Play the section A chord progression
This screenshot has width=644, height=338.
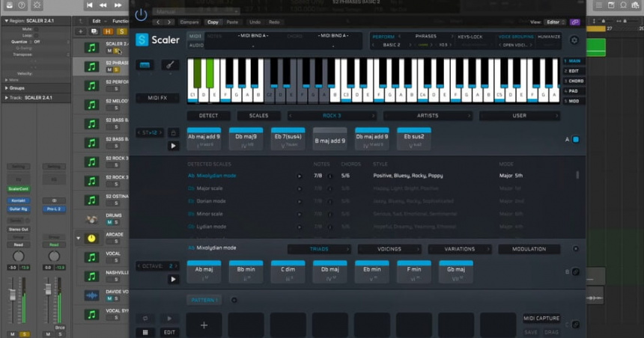pos(173,146)
